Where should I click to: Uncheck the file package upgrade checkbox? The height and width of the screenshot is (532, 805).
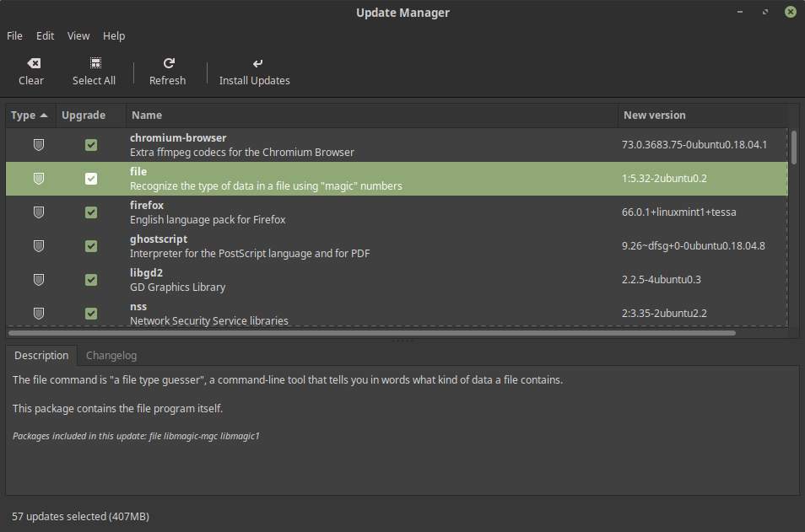pyautogui.click(x=91, y=179)
